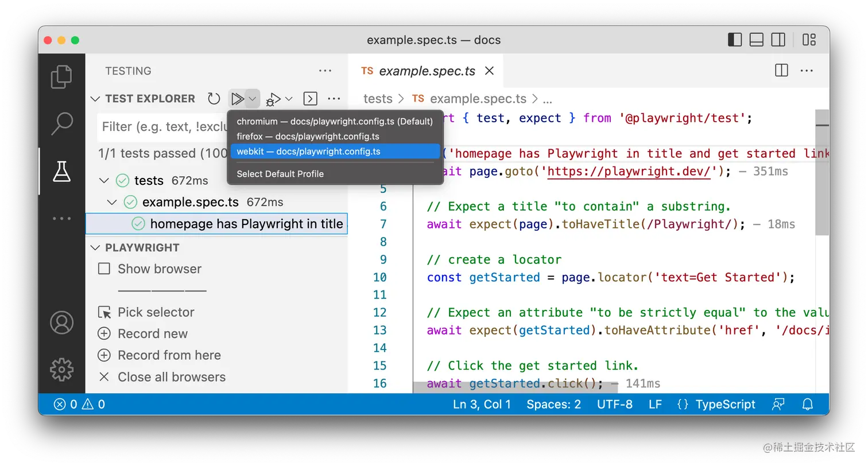Toggle the Show browser checkbox

104,269
